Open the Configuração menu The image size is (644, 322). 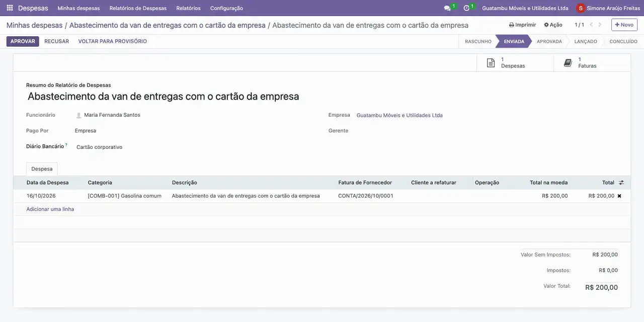point(226,8)
